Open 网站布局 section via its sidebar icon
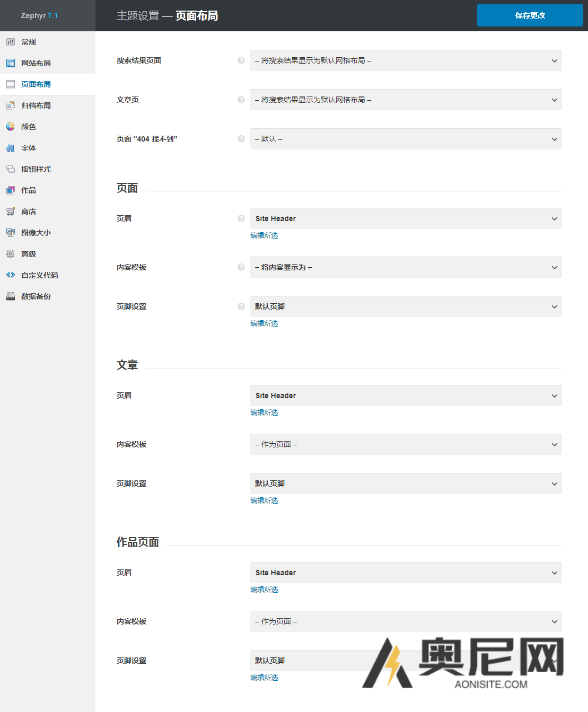This screenshot has width=588, height=712. coord(11,63)
